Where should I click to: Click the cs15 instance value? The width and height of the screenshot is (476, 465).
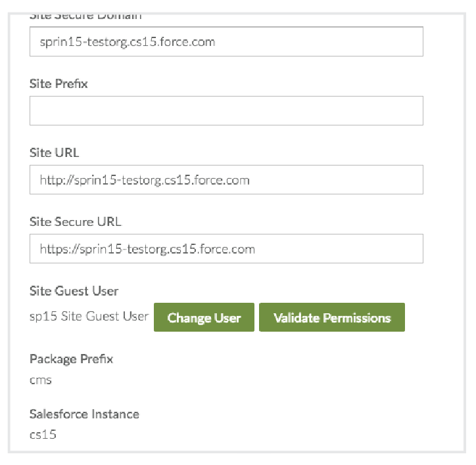click(x=43, y=435)
